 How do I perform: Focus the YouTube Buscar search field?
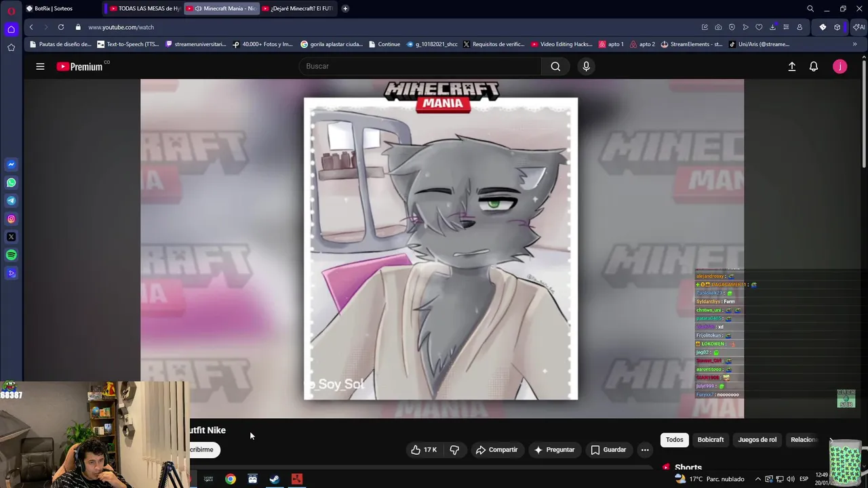[420, 66]
